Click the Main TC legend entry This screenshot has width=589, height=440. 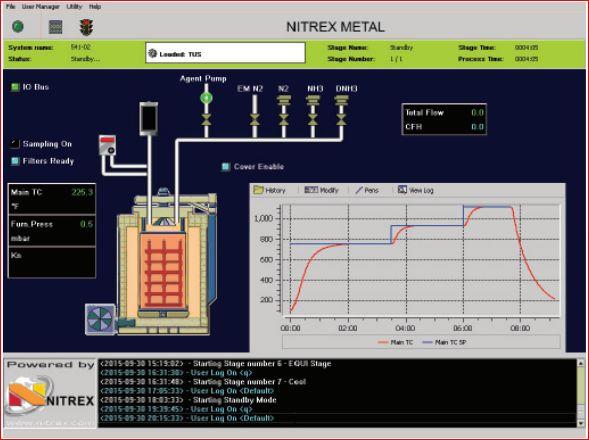pos(396,342)
